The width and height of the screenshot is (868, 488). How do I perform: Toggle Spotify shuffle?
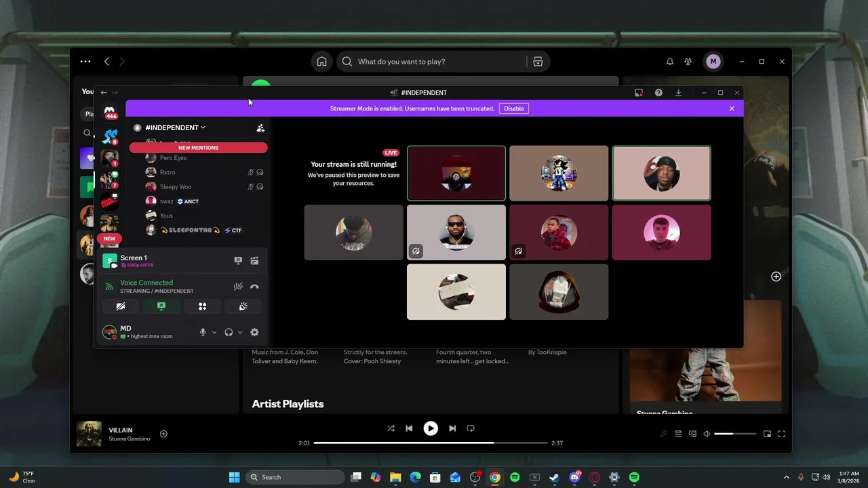[391, 428]
